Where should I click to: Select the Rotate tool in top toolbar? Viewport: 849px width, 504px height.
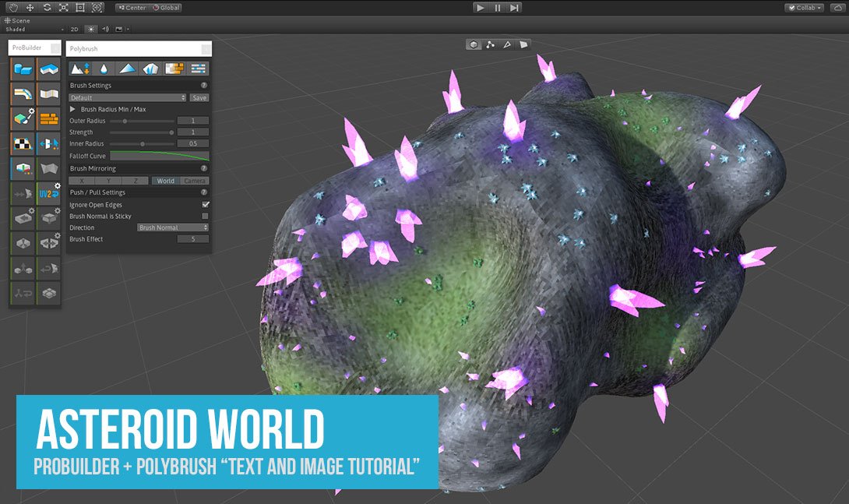47,7
